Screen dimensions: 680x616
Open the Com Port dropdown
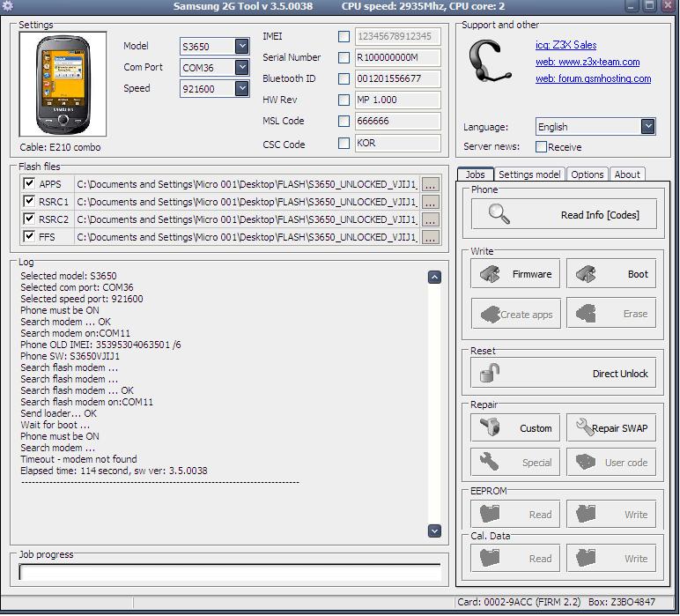241,67
